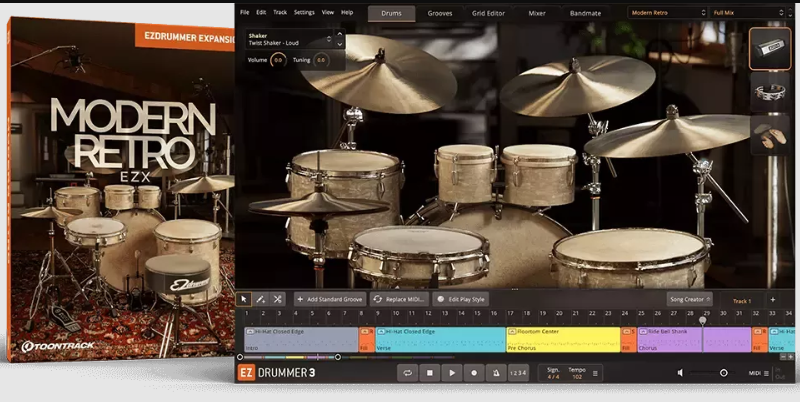This screenshot has width=800, height=402.
Task: Open the File menu
Action: pyautogui.click(x=244, y=12)
